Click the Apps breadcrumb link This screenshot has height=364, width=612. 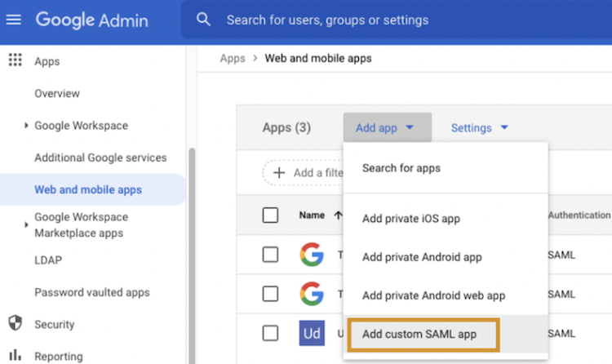coord(233,58)
